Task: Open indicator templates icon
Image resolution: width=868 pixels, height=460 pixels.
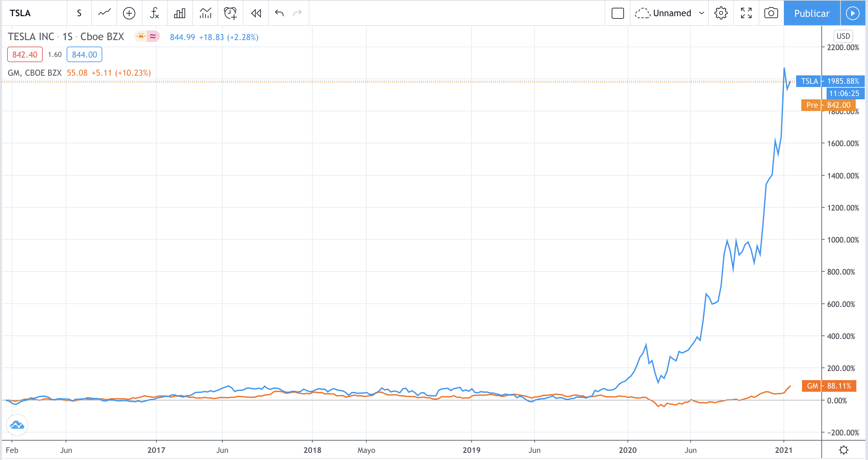Action: [205, 13]
